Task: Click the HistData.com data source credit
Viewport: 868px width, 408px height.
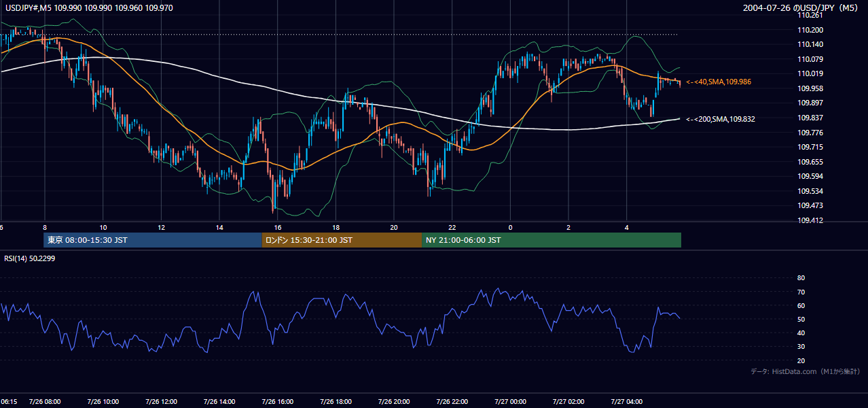Action: pyautogui.click(x=806, y=372)
